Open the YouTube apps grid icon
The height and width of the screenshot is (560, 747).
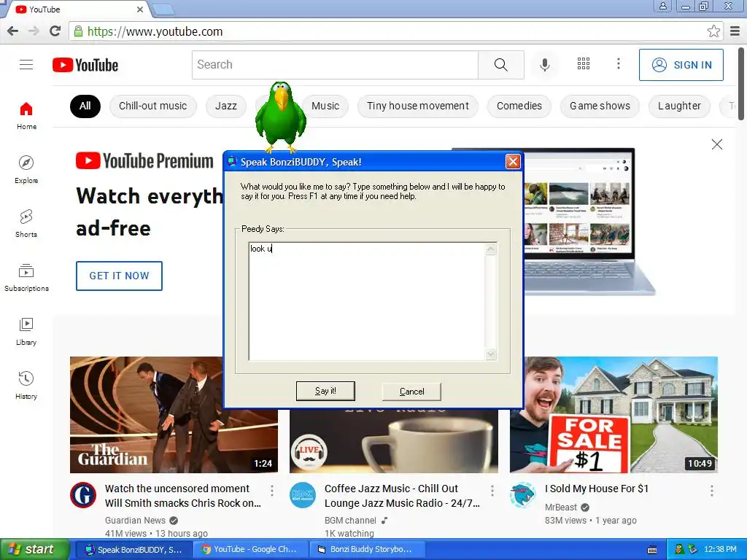(584, 63)
